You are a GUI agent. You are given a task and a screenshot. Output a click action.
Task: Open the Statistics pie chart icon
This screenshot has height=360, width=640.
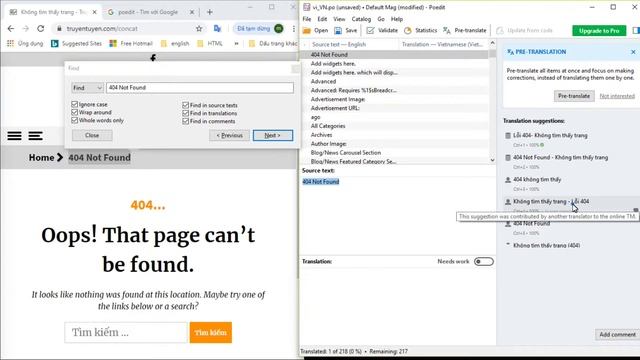click(408, 31)
